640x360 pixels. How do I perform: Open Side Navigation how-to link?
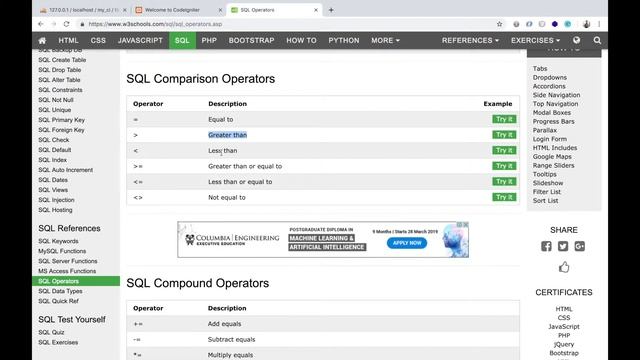click(556, 95)
